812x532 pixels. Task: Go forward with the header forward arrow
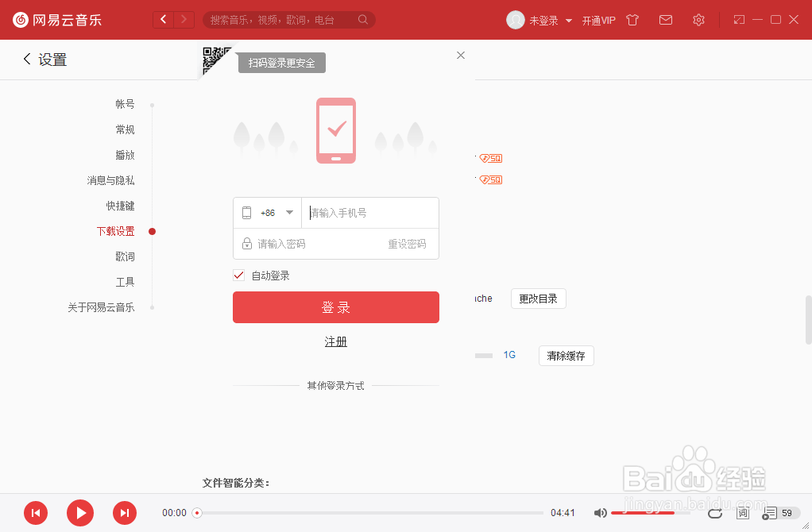click(184, 20)
